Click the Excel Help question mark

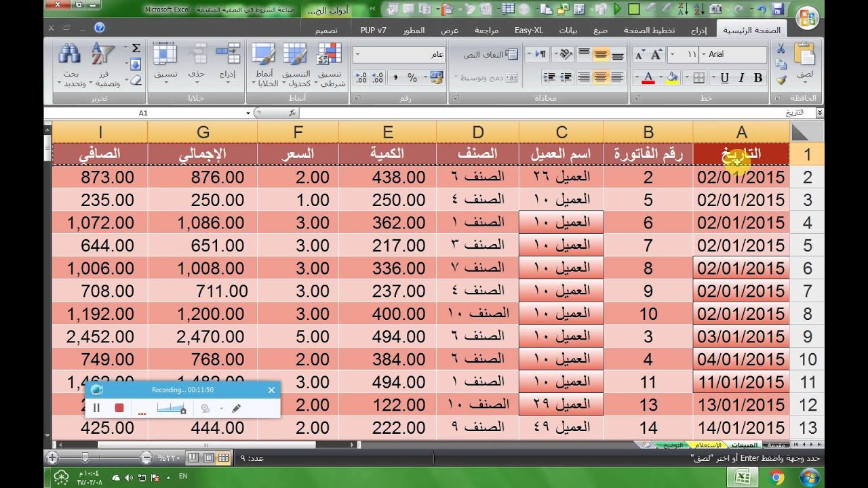[100, 28]
